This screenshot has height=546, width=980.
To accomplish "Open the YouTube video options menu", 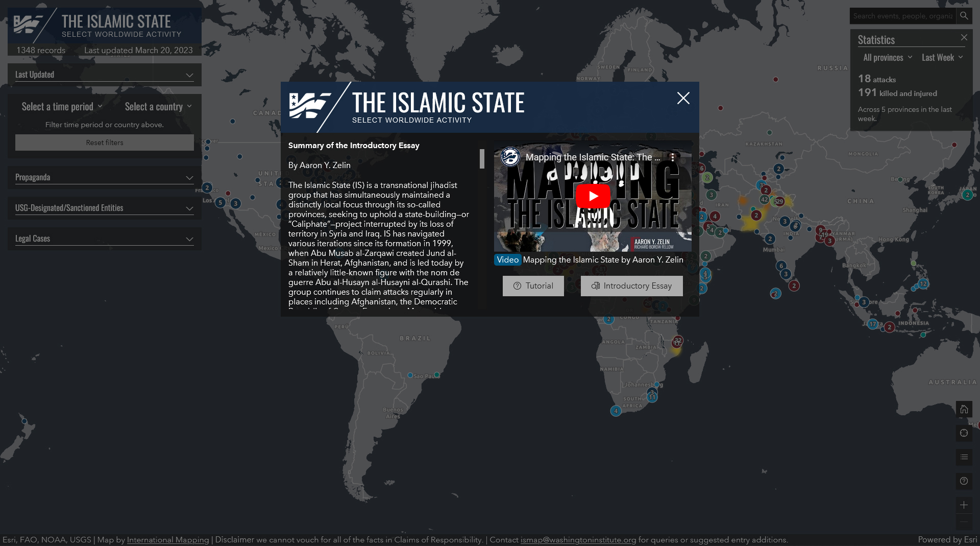I will click(x=673, y=157).
